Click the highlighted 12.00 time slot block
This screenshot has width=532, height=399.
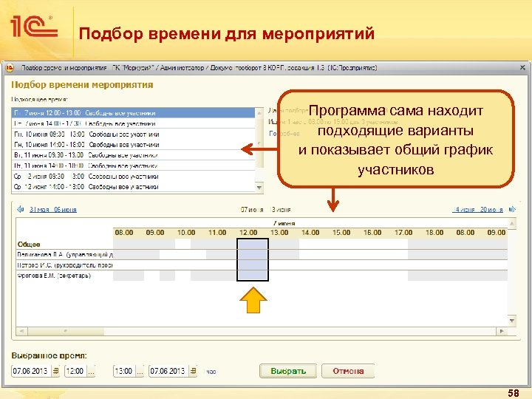(x=253, y=260)
